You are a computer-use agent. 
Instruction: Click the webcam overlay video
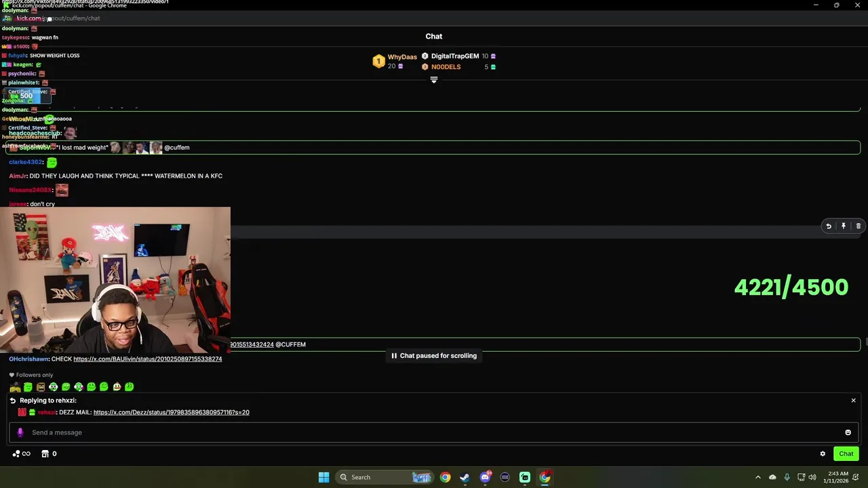click(x=115, y=280)
